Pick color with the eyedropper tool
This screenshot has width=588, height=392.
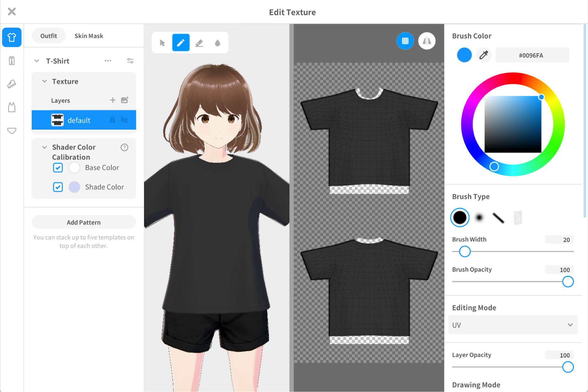[x=484, y=55]
